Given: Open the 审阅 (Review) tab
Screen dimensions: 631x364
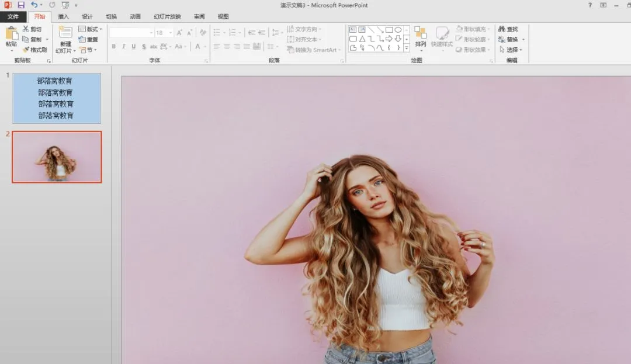Looking at the screenshot, I should point(199,16).
